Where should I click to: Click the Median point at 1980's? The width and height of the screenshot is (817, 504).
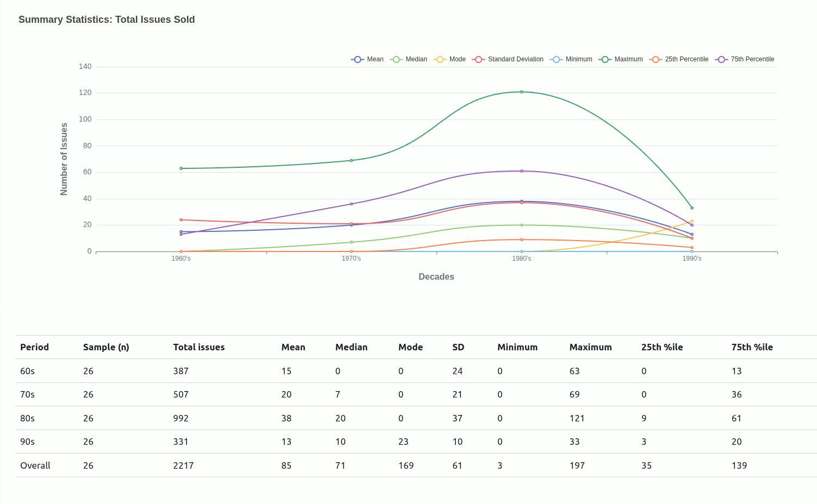[x=521, y=225]
